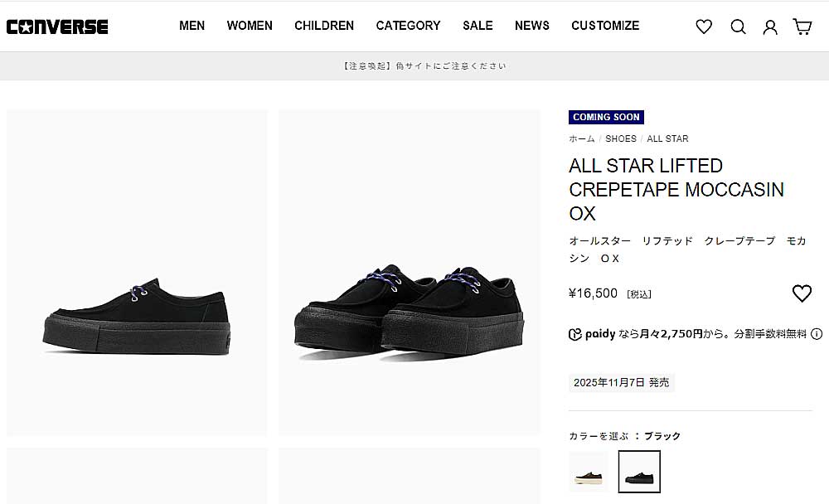Viewport: 829px width, 504px height.
Task: Expand the CATEGORY menu
Action: pos(408,26)
